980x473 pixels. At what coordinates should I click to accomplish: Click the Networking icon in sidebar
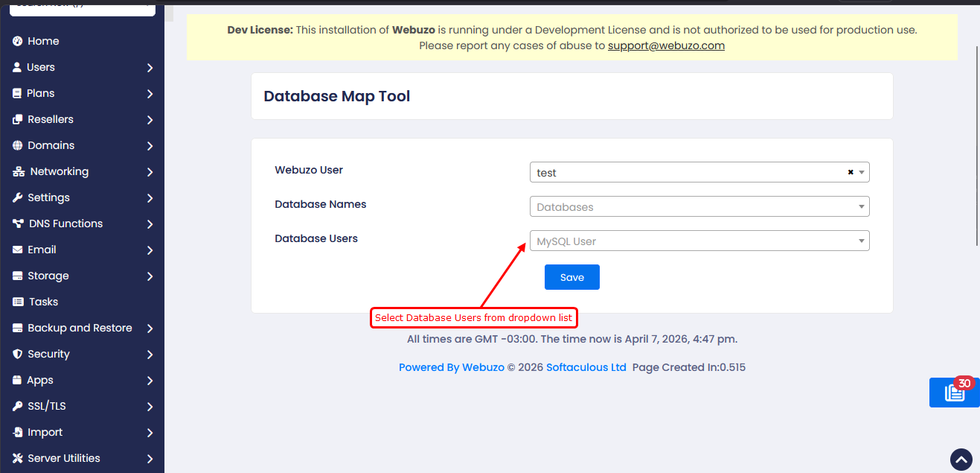tap(19, 171)
